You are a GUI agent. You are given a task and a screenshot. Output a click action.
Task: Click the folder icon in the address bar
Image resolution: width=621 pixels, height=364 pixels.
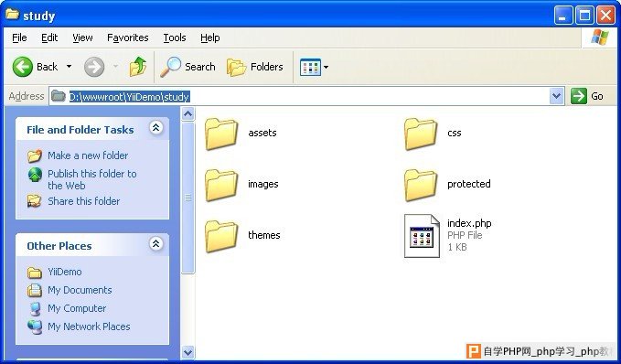[59, 96]
